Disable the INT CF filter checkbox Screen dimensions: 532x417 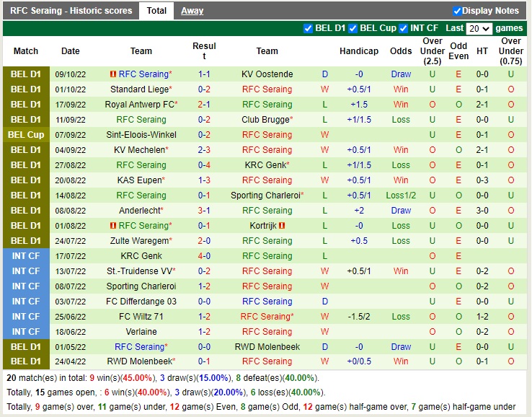point(403,28)
